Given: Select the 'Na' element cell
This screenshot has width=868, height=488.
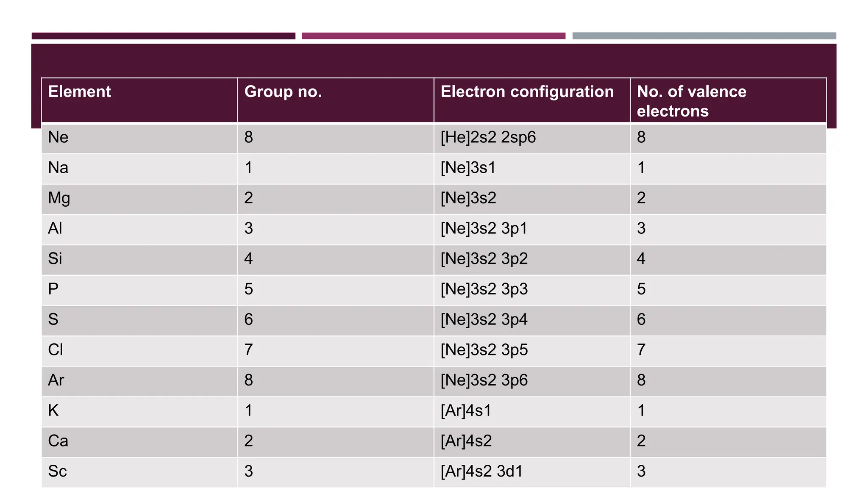Looking at the screenshot, I should 58,168.
